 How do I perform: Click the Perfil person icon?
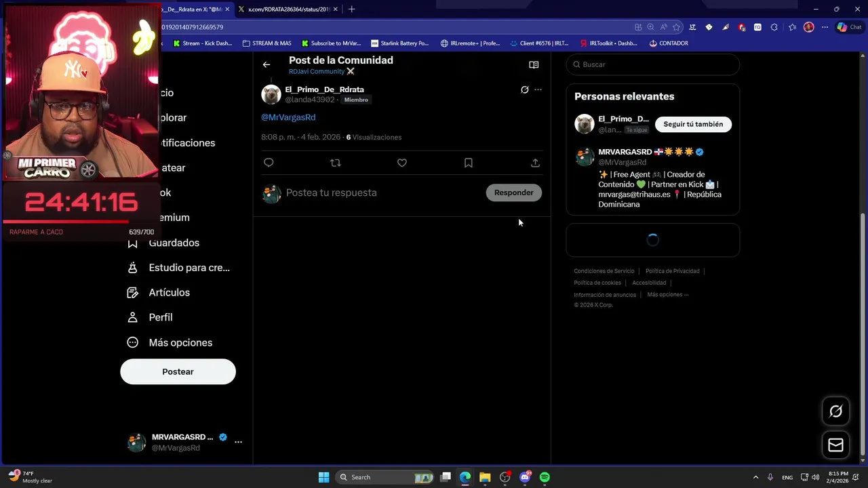click(133, 317)
